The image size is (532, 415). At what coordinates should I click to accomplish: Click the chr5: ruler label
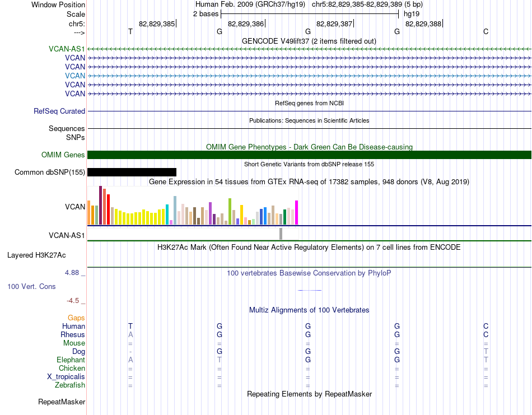coord(77,24)
